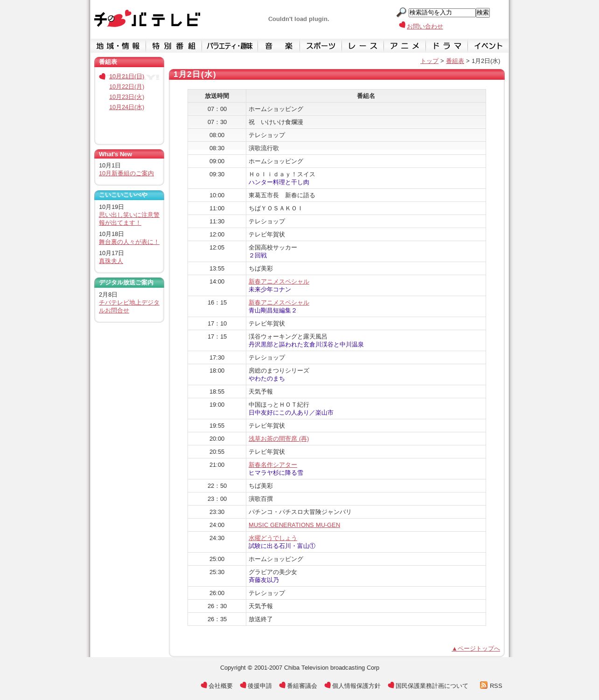The image size is (599, 700).
Task: Open the アニメ menu
Action: 405,46
